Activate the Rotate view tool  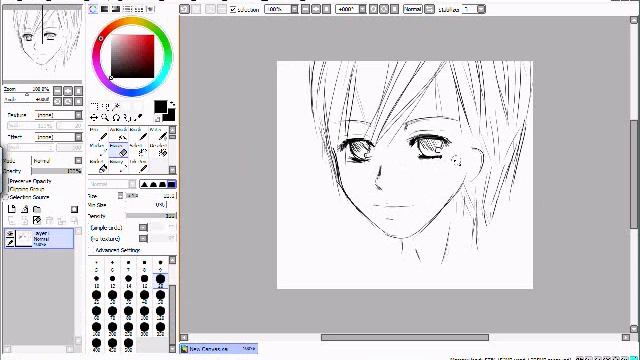(x=116, y=118)
